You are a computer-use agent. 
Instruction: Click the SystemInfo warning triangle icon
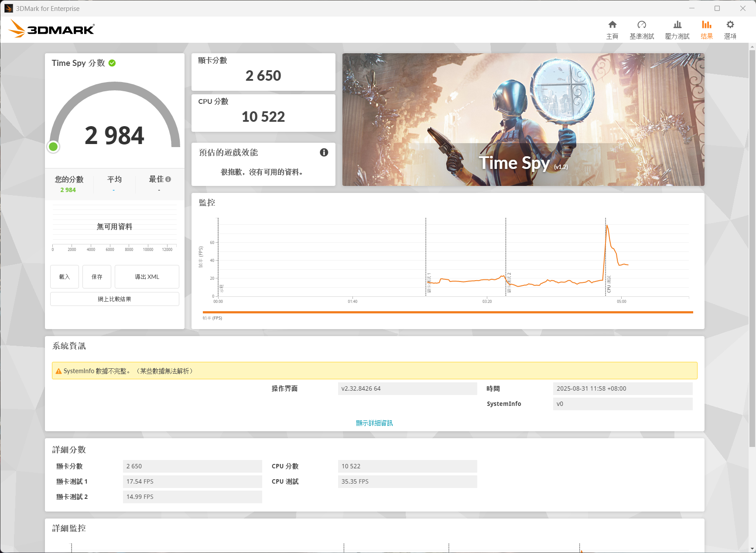(x=58, y=371)
